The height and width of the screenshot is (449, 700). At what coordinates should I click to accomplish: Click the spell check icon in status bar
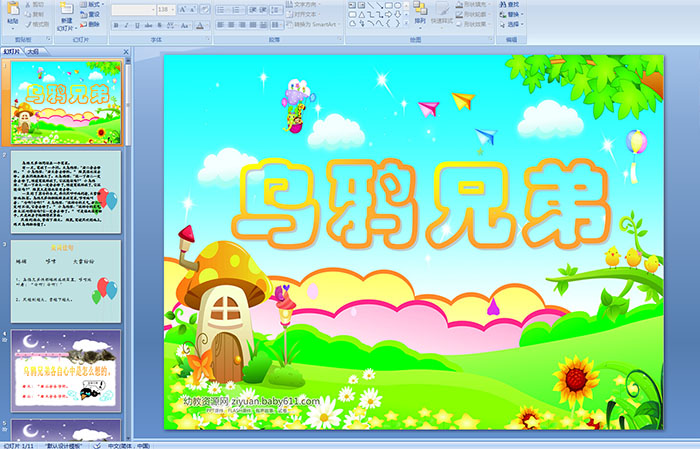click(97, 446)
